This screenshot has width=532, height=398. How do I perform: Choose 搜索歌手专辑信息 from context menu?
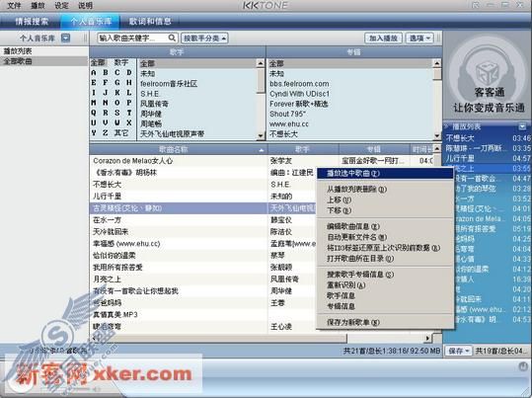tap(385, 275)
